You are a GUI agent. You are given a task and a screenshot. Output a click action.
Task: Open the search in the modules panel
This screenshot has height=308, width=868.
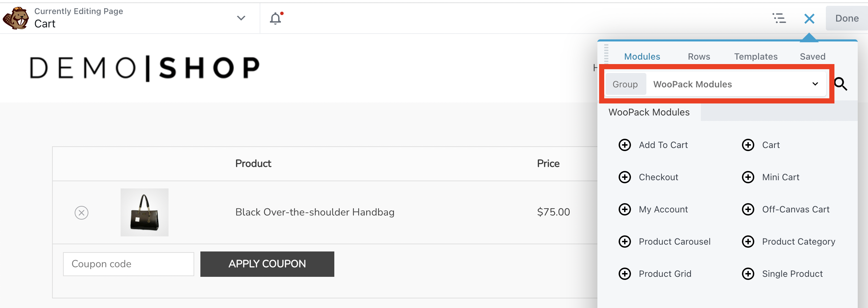point(841,84)
